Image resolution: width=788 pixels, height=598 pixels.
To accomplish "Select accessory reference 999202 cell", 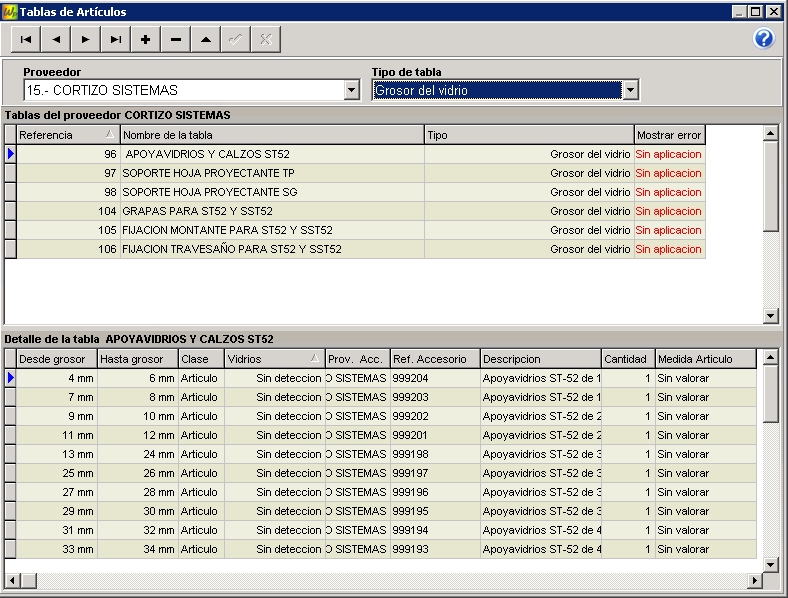I will tap(435, 417).
